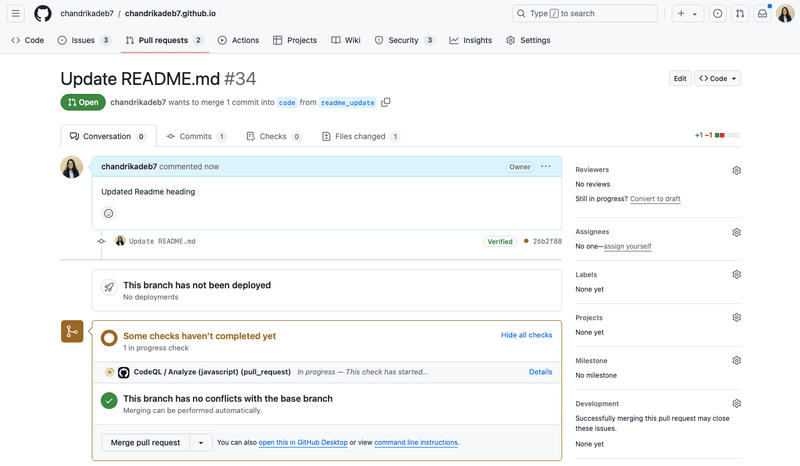Click Hide all checks link
The width and height of the screenshot is (800, 466).
pos(527,335)
